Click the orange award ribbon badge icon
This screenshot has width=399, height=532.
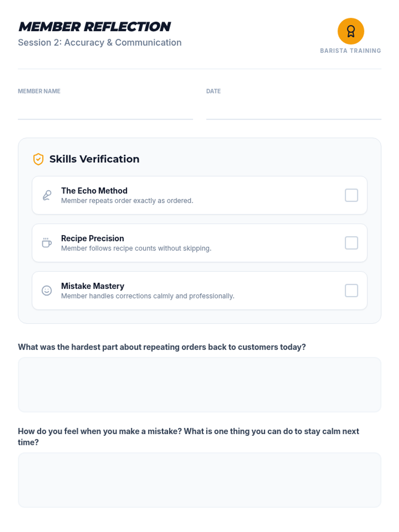click(x=351, y=31)
